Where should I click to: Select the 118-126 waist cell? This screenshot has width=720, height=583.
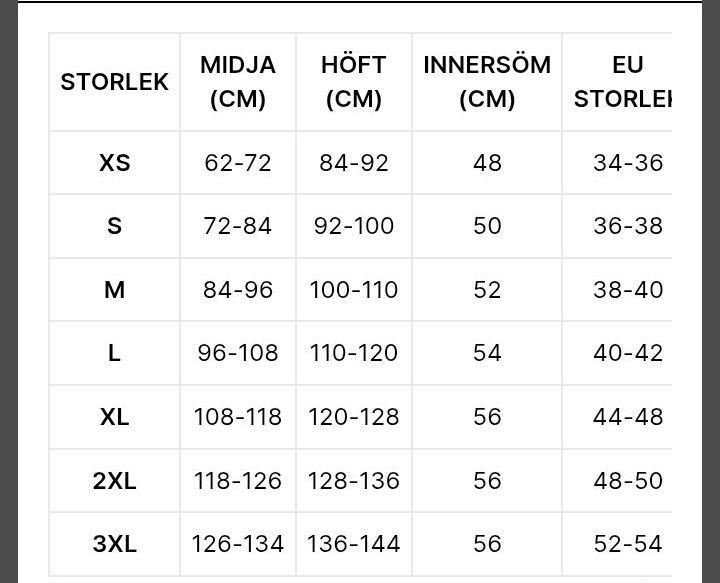click(238, 481)
